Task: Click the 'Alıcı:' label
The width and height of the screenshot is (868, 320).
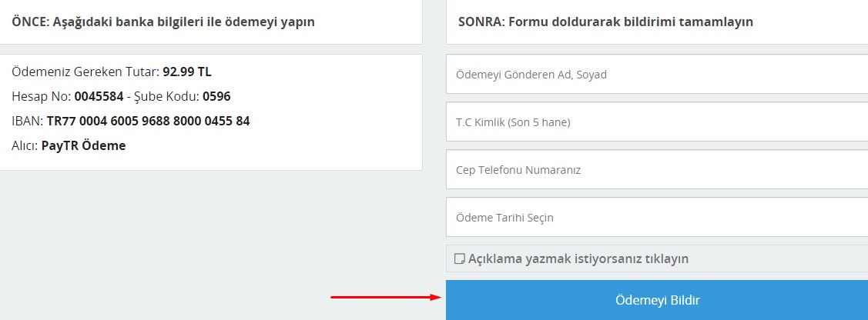Action: 25,146
